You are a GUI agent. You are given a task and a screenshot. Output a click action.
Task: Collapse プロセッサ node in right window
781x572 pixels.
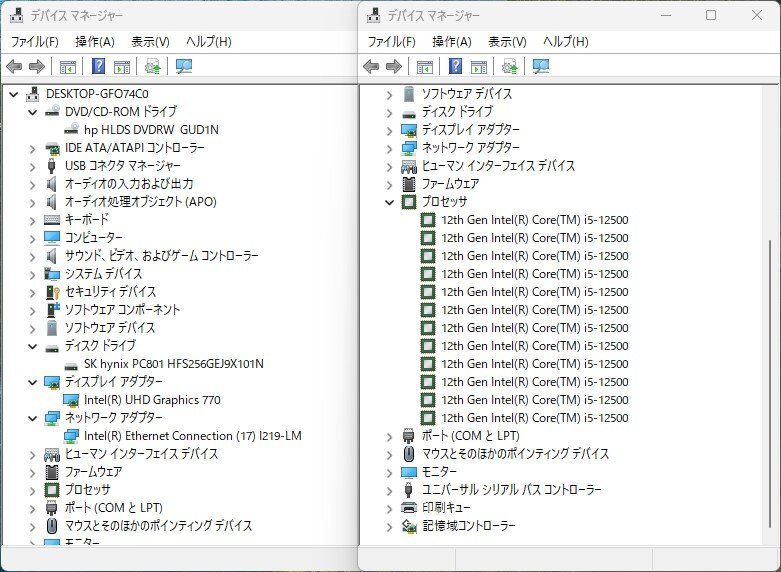(390, 202)
